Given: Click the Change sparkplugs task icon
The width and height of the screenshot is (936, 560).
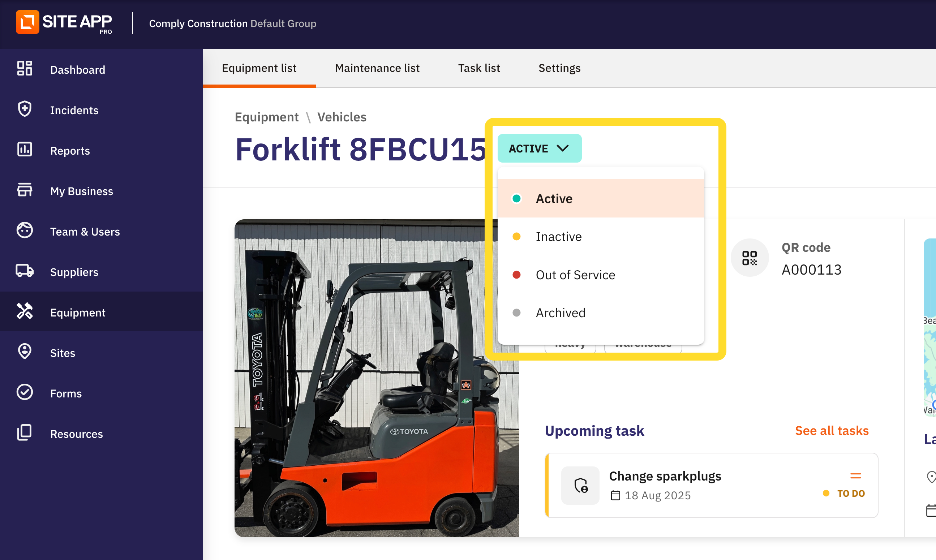Looking at the screenshot, I should [x=580, y=486].
